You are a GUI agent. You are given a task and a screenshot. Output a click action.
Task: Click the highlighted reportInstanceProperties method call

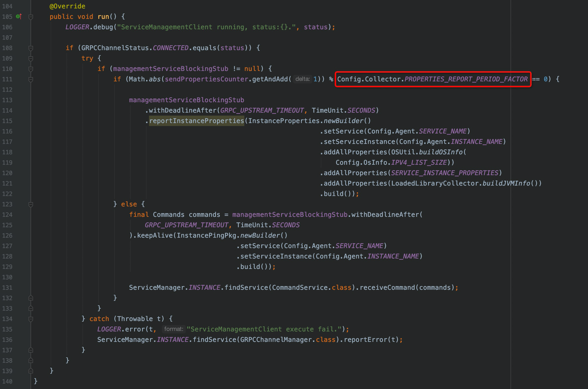click(196, 121)
